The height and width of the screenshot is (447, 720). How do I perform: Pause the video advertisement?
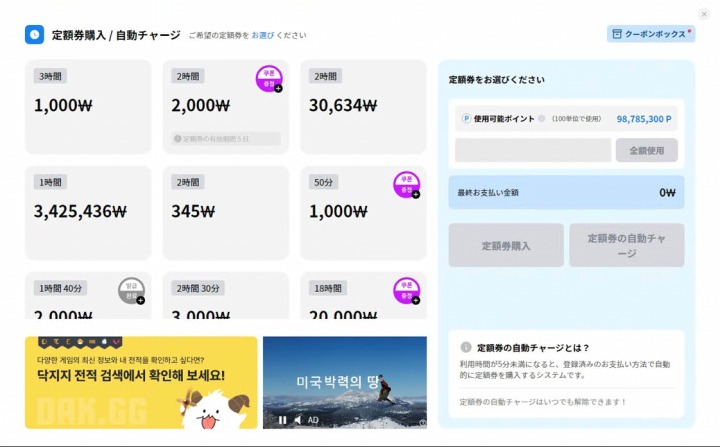(282, 419)
